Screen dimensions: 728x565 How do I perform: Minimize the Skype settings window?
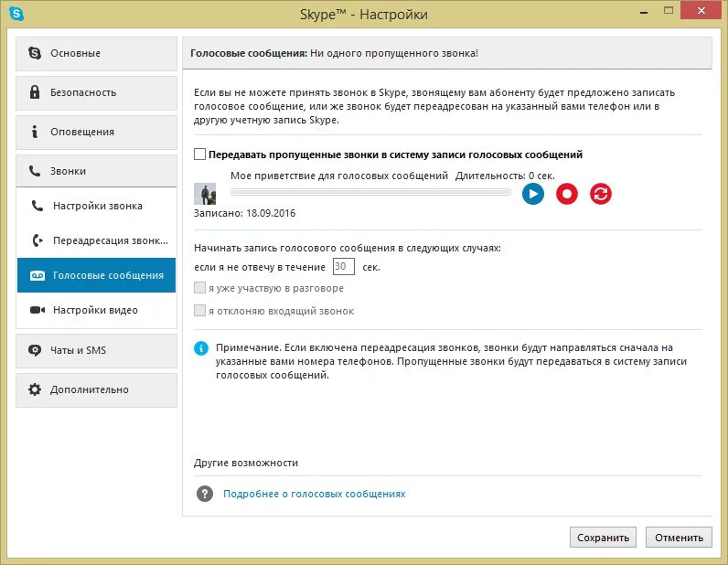[x=644, y=12]
